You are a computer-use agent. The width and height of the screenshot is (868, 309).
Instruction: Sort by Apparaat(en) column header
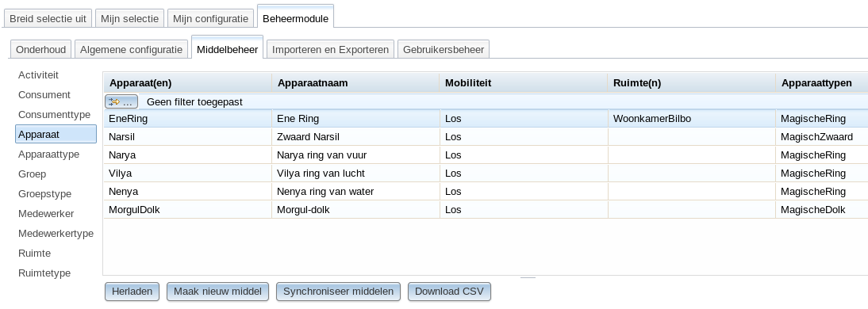pos(188,83)
